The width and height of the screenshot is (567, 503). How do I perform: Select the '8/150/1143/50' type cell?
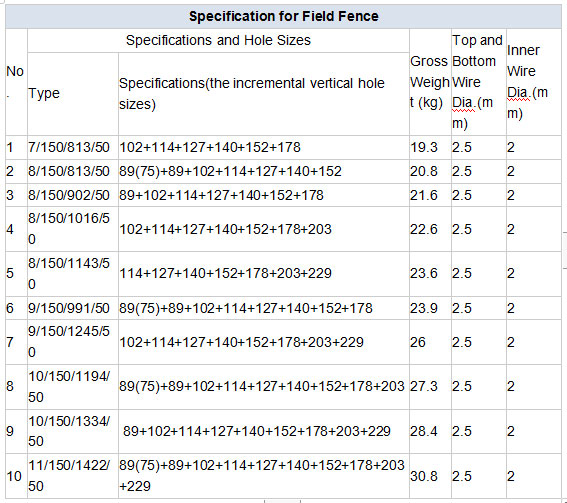[73, 274]
